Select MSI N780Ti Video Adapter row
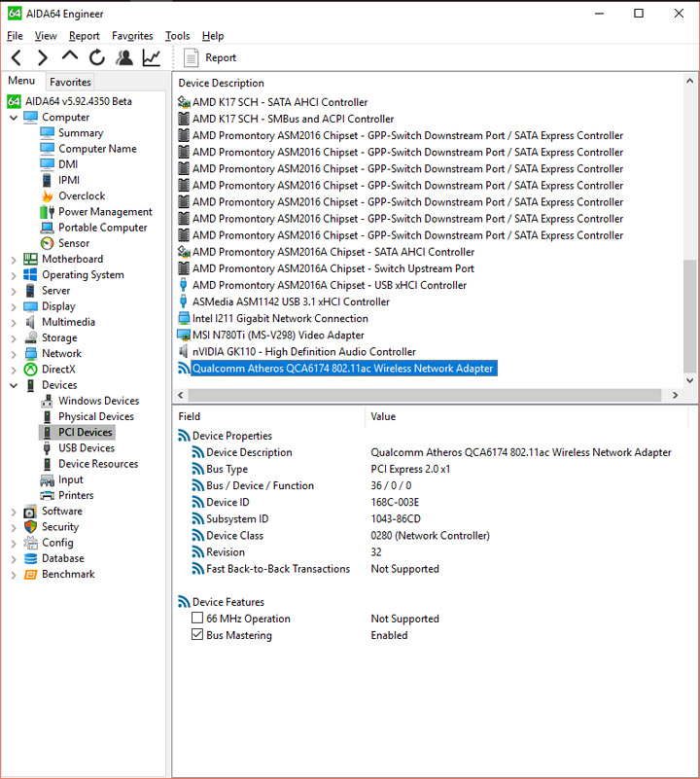Image resolution: width=700 pixels, height=779 pixels. click(278, 335)
